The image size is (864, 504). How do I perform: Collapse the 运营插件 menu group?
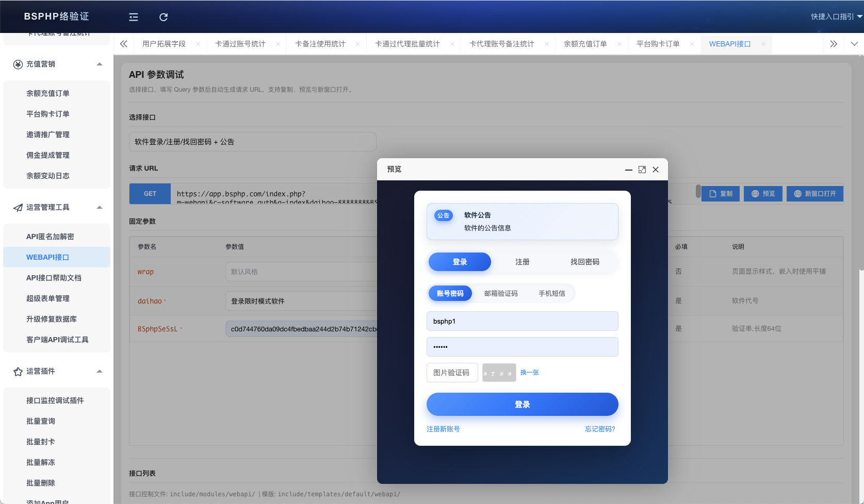click(x=100, y=371)
